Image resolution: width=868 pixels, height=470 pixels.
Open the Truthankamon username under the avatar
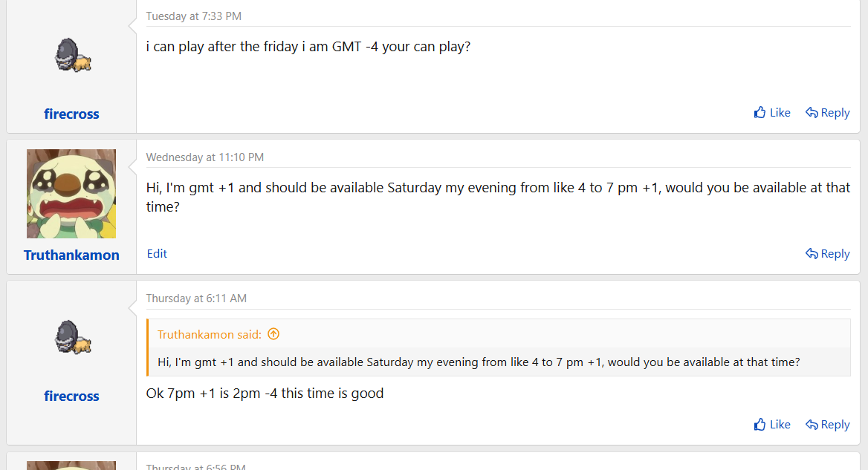coord(71,255)
